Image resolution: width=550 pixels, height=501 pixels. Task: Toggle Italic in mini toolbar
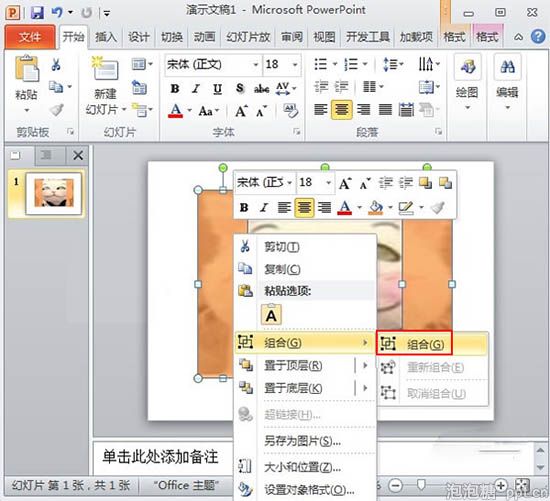pyautogui.click(x=264, y=208)
